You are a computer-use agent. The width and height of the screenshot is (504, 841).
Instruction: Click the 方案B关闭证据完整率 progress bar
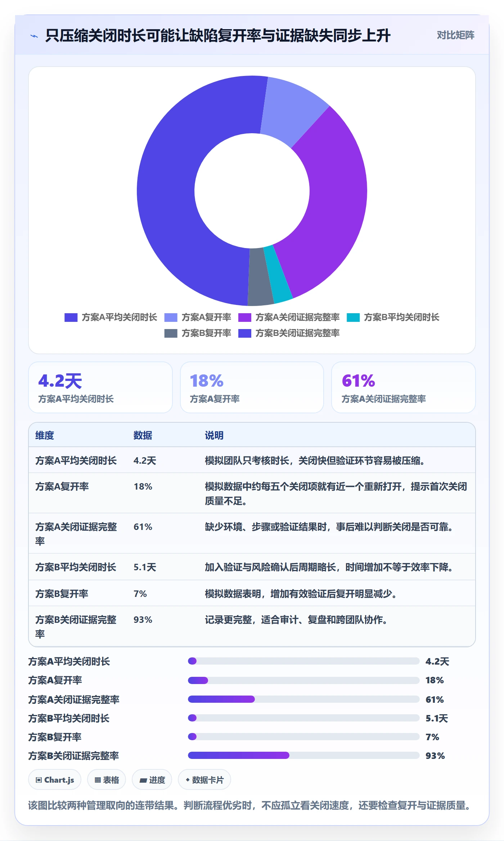coord(303,755)
